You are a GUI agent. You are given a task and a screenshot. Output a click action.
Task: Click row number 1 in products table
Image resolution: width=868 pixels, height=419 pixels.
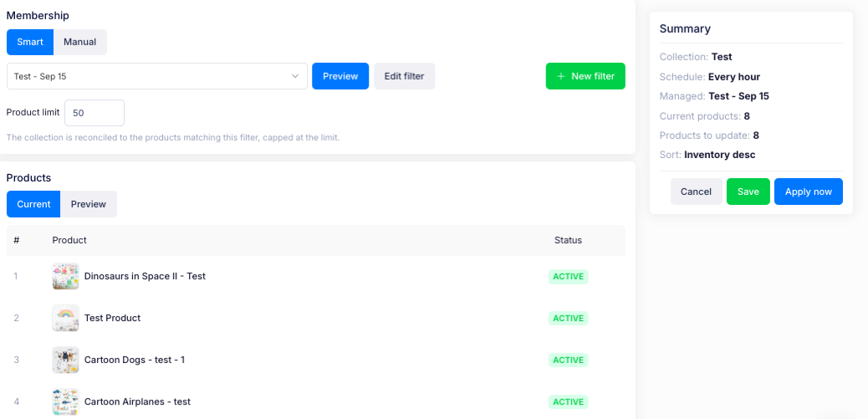click(x=16, y=276)
